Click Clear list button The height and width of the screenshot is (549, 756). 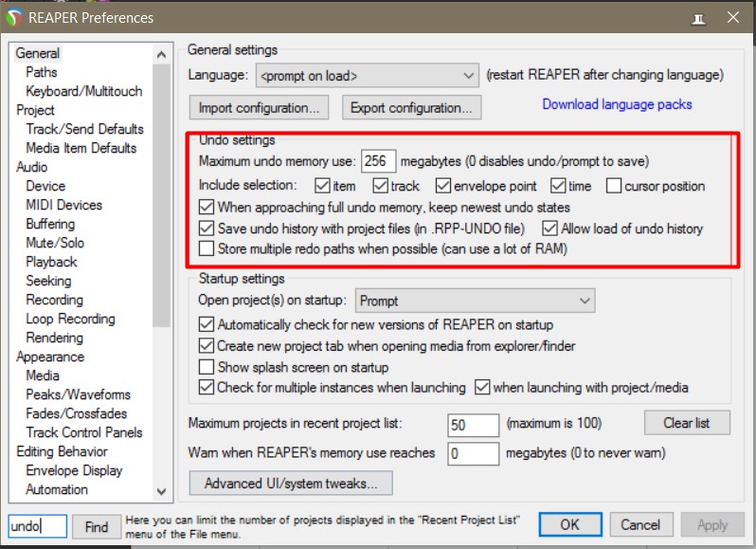(x=687, y=423)
